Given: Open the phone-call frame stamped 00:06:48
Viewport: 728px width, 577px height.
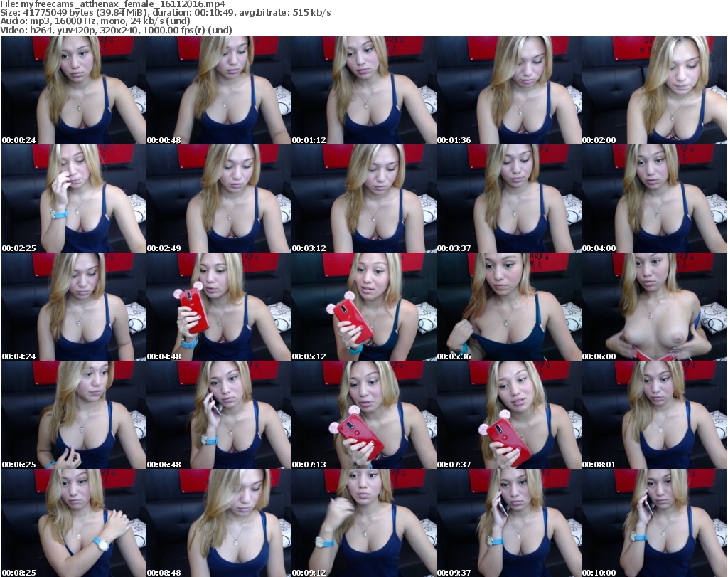Looking at the screenshot, I should click(219, 415).
